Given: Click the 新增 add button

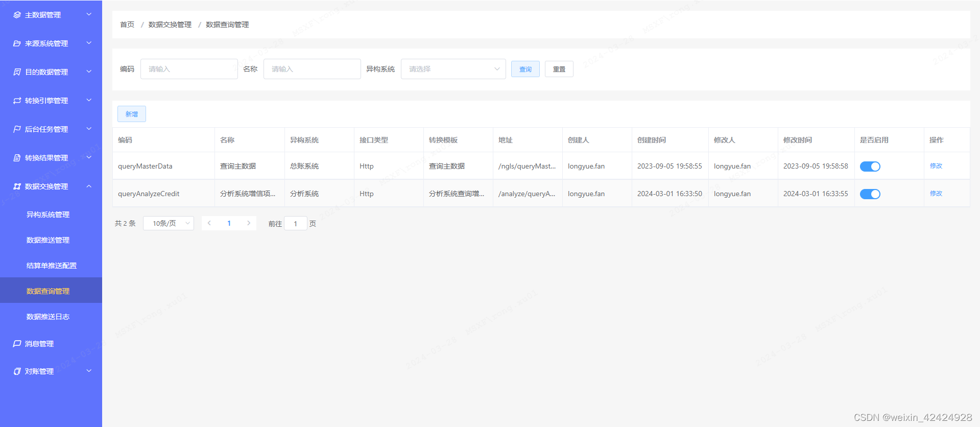Looking at the screenshot, I should [132, 114].
